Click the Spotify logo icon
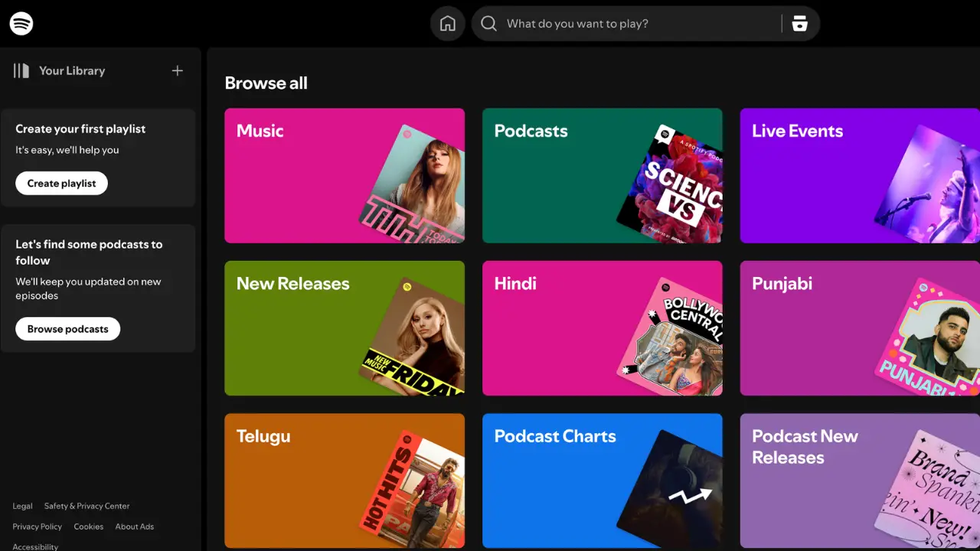980x551 pixels. click(x=21, y=24)
